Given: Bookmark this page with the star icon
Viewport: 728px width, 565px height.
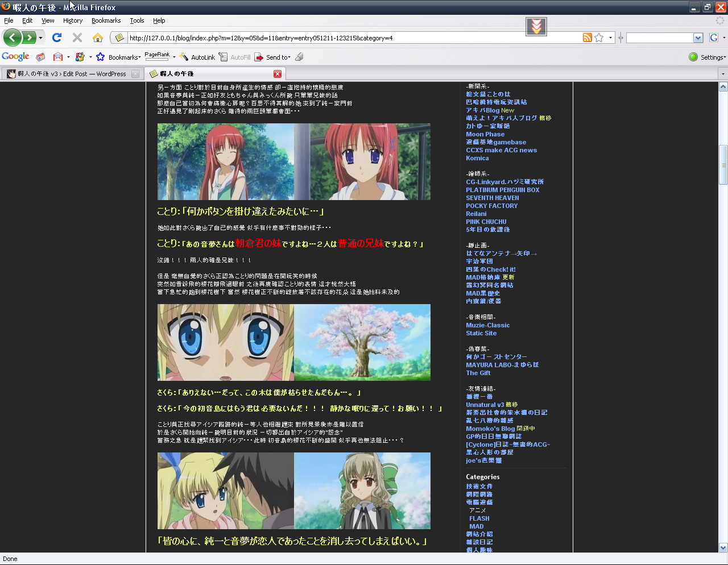Looking at the screenshot, I should pyautogui.click(x=599, y=38).
